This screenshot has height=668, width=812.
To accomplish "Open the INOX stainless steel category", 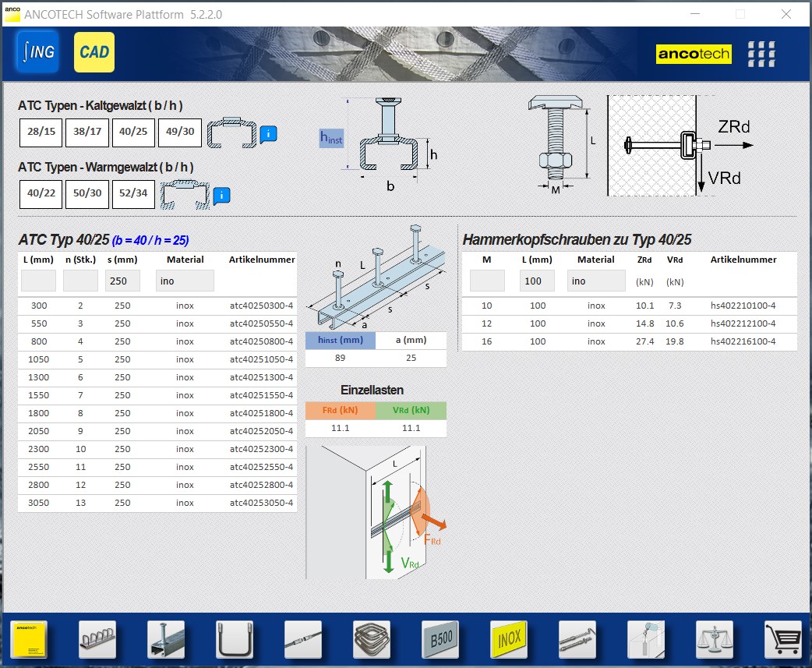I will 509,640.
